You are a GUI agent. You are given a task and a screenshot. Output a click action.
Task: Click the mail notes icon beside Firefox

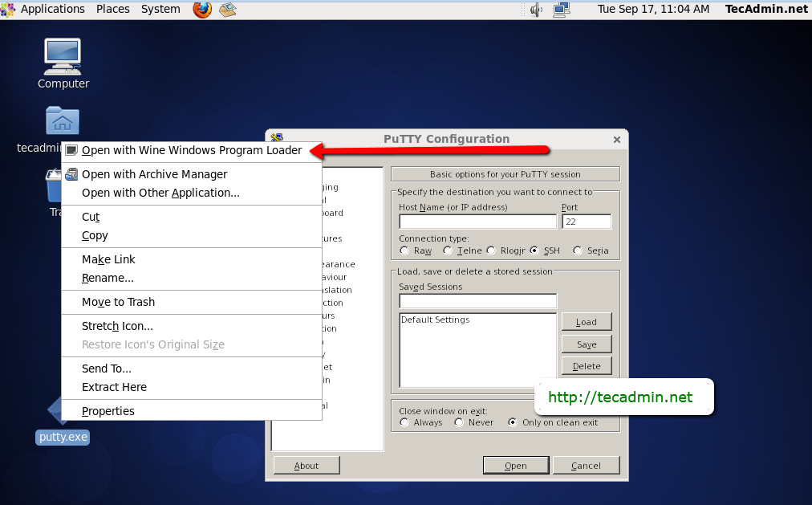(227, 10)
